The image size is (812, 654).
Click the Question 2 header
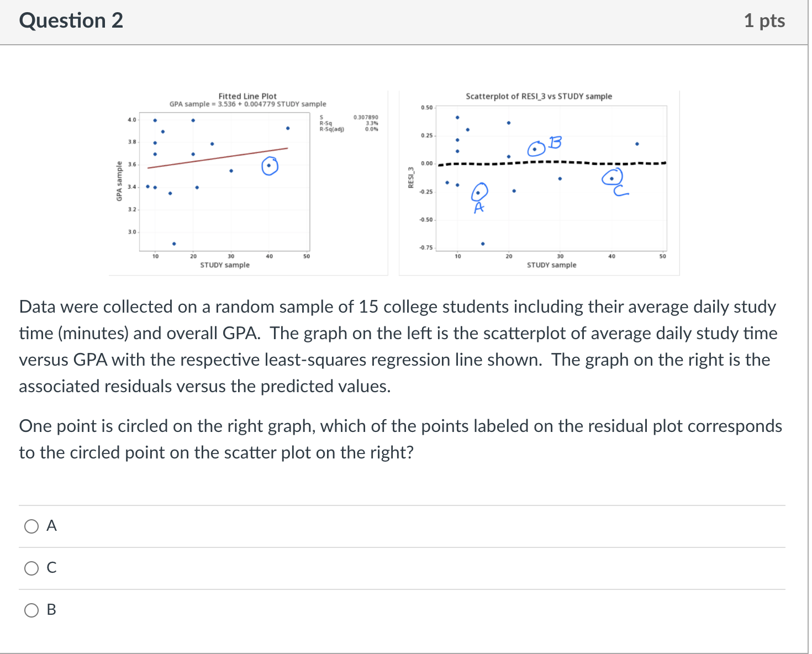point(70,20)
